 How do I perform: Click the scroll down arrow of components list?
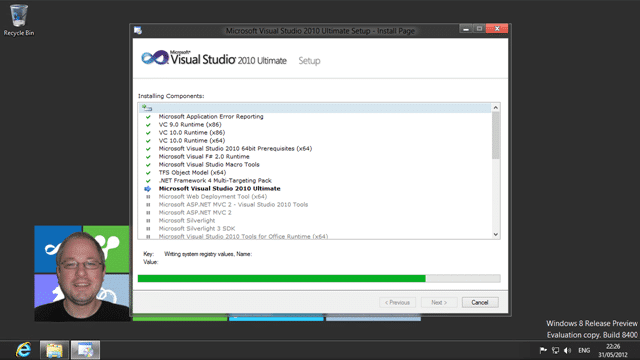coord(496,234)
